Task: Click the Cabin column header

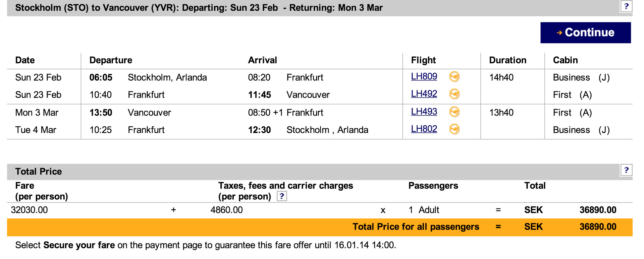Action: [565, 60]
